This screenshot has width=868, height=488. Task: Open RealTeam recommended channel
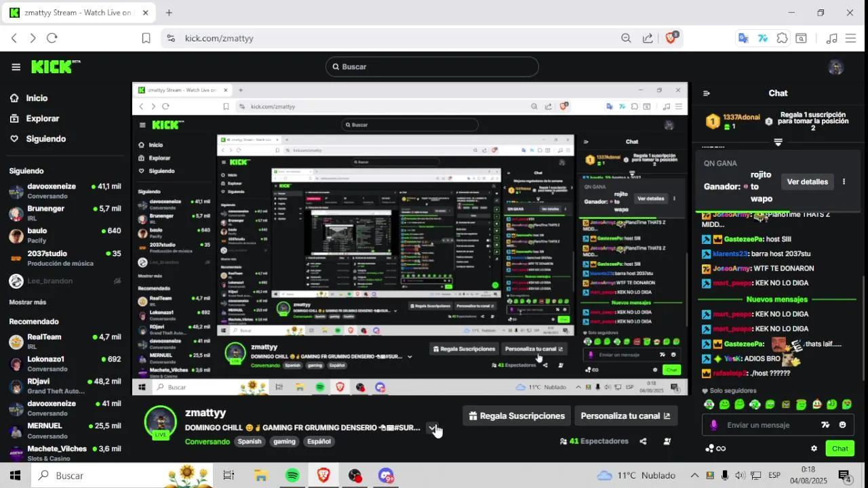pos(65,342)
